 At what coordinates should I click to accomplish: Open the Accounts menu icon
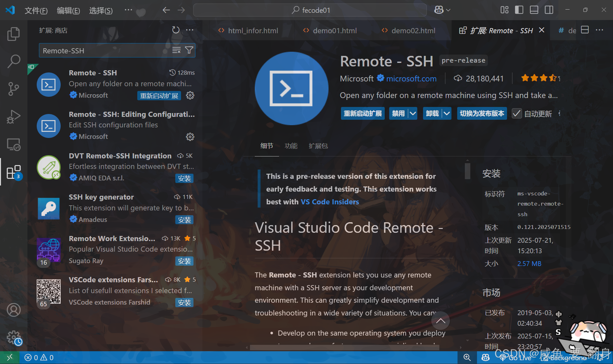point(13,310)
